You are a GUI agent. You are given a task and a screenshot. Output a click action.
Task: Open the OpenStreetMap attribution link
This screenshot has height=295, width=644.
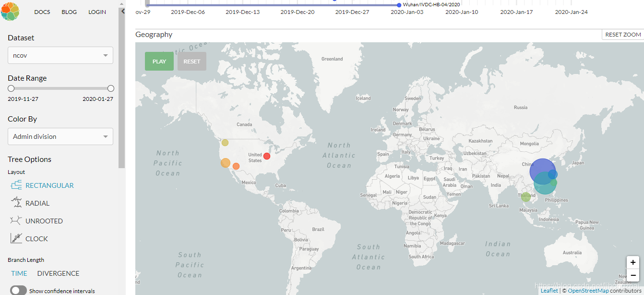(x=588, y=291)
